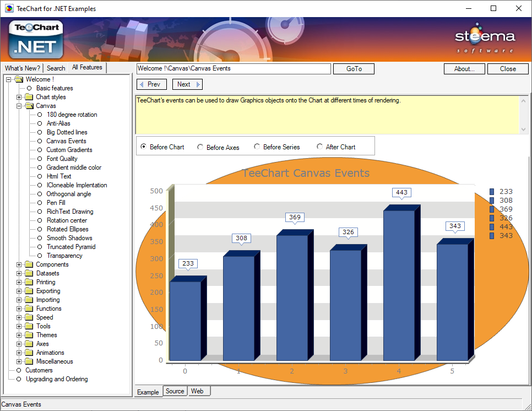Expand the Themes tree node
The height and width of the screenshot is (411, 532).
(x=19, y=336)
